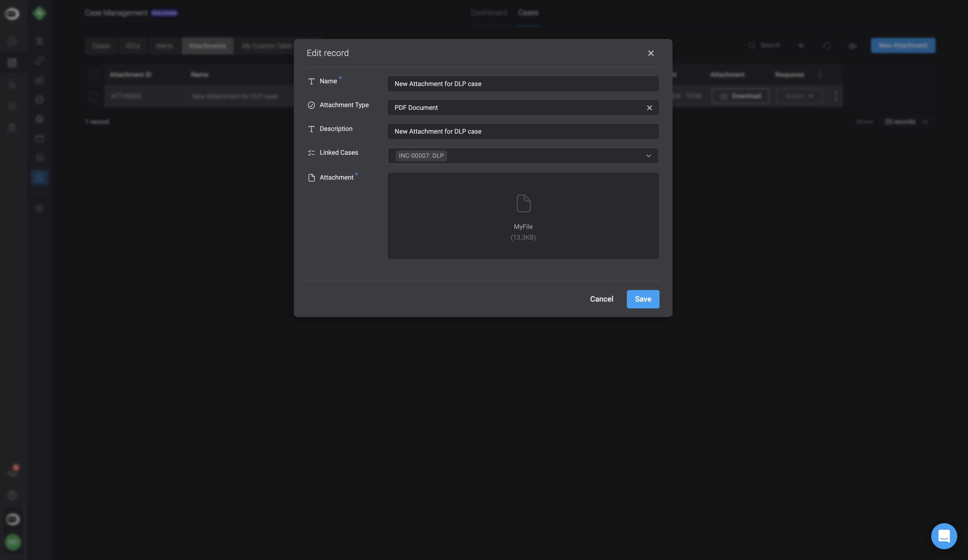Check the ATT-00002 row checkbox

pos(94,96)
